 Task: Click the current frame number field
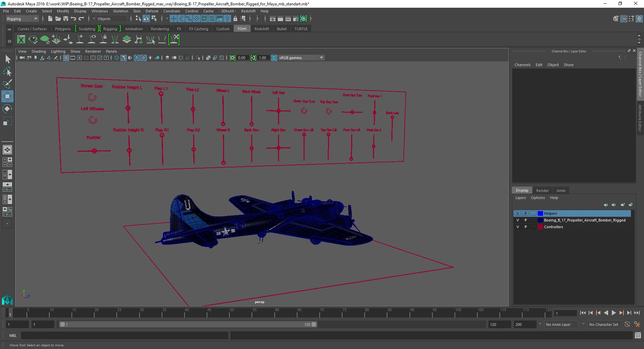pyautogui.click(x=565, y=313)
